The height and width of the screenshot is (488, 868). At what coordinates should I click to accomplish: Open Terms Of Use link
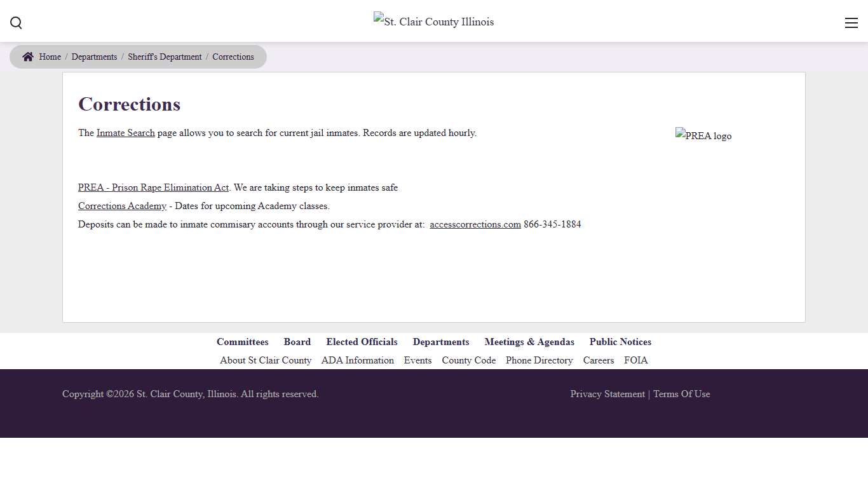681,394
